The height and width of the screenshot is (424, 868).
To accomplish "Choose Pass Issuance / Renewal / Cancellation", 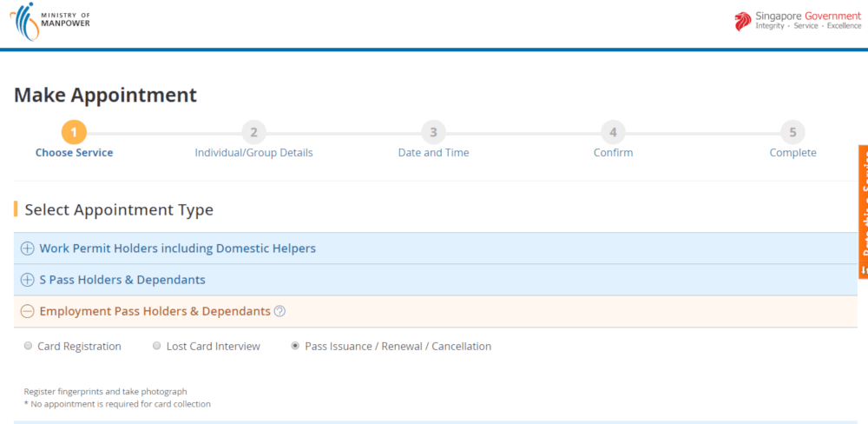I will (x=296, y=346).
